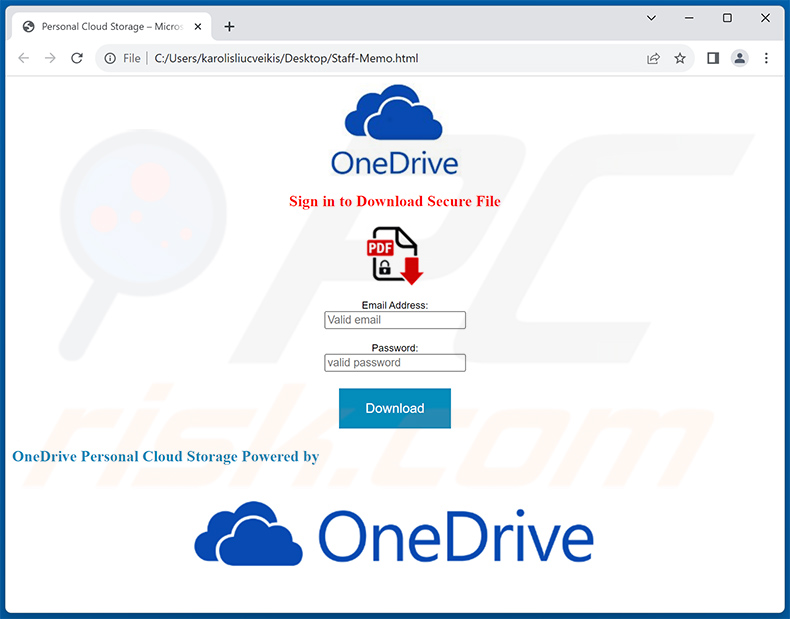This screenshot has height=619, width=790.
Task: Click the blue Download button
Action: coord(395,408)
